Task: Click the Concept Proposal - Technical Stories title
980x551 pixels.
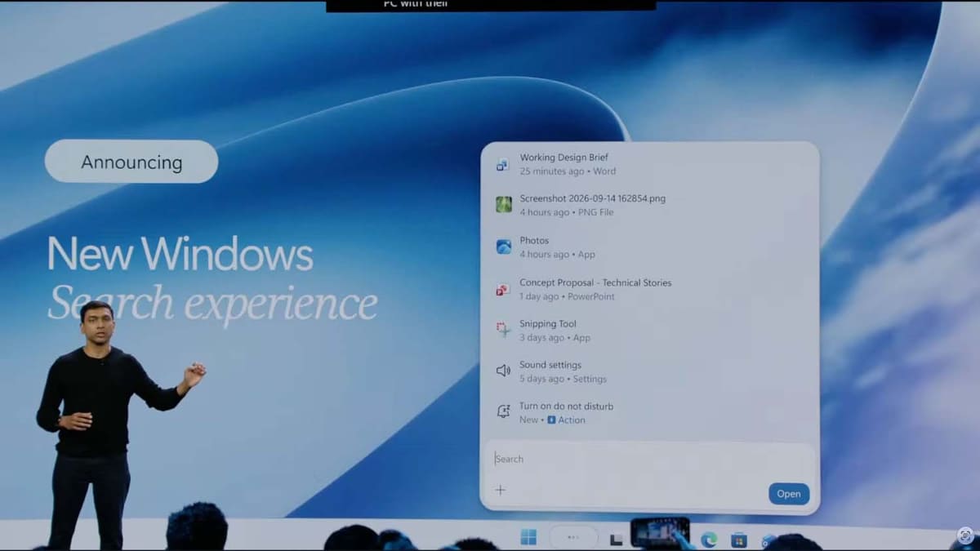Action: tap(595, 282)
